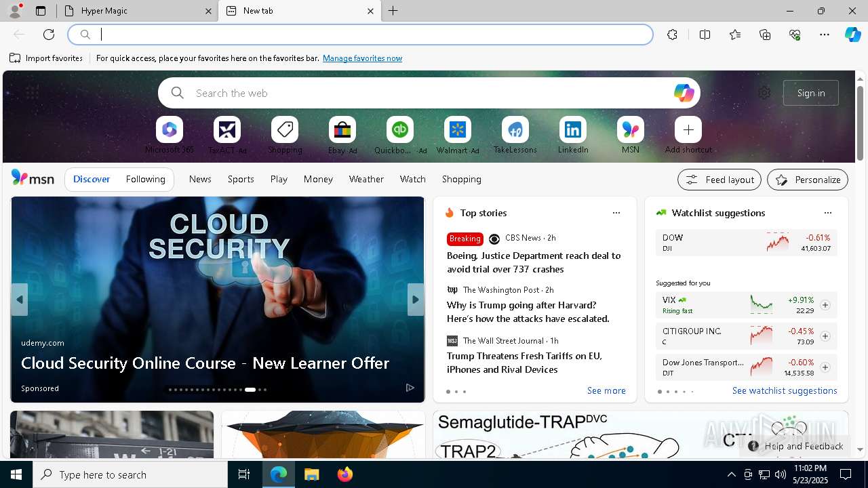This screenshot has height=488, width=868.
Task: Open the Shopping item in MSN navigation
Action: (462, 179)
